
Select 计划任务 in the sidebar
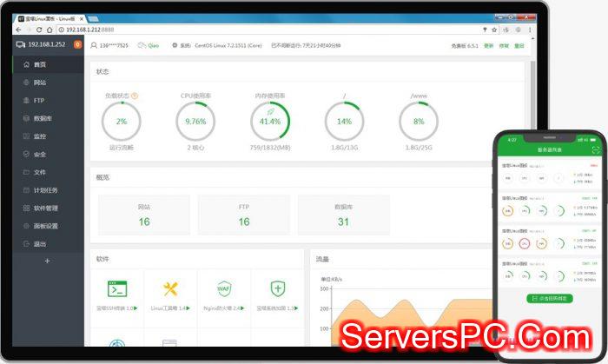tap(44, 190)
